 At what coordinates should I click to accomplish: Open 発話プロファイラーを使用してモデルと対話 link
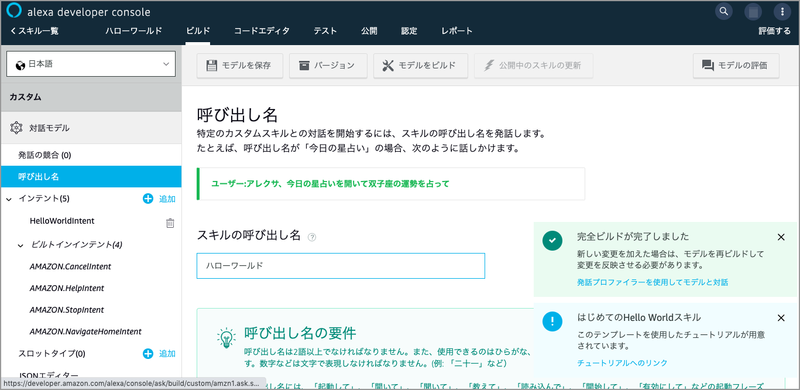point(653,282)
